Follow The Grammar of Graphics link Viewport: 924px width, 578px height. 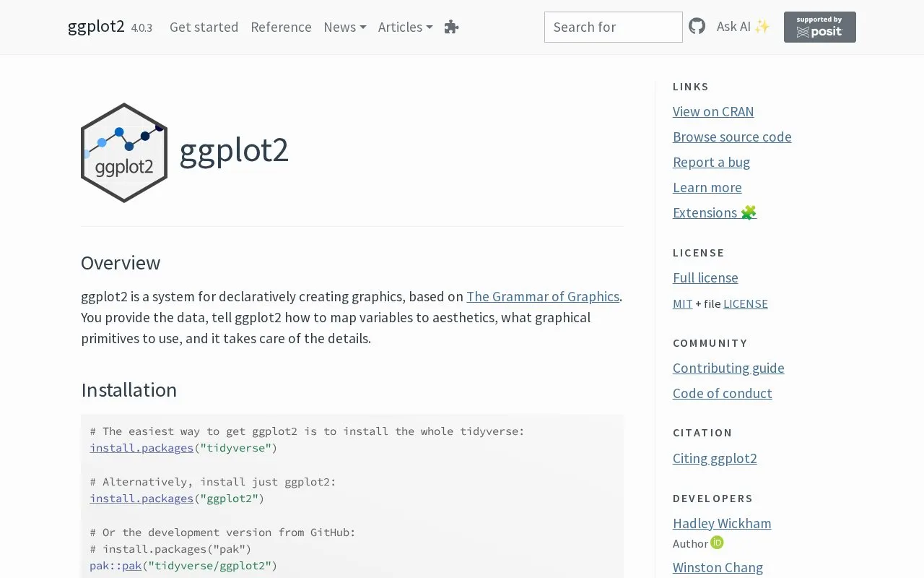tap(543, 296)
